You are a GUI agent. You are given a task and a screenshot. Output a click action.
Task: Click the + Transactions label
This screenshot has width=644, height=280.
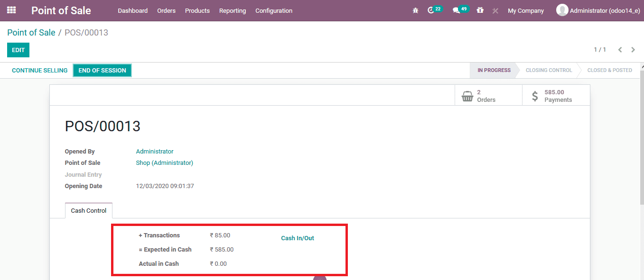(159, 235)
